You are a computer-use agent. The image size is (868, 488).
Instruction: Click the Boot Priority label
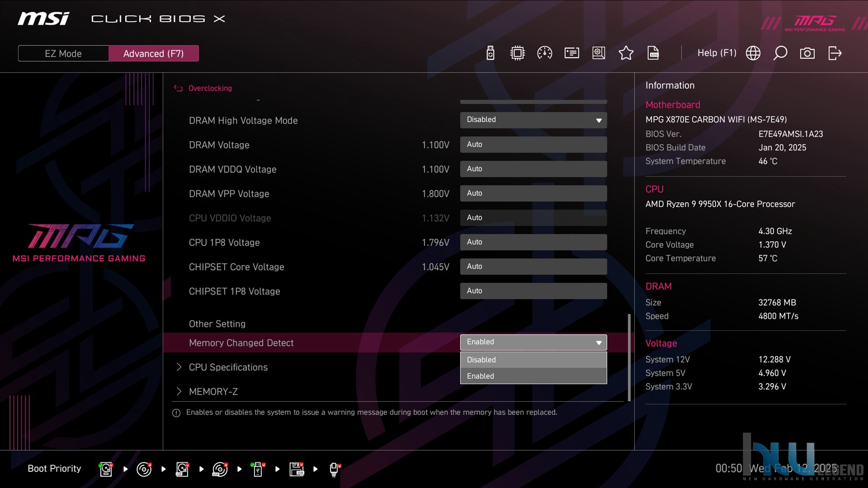[54, 468]
